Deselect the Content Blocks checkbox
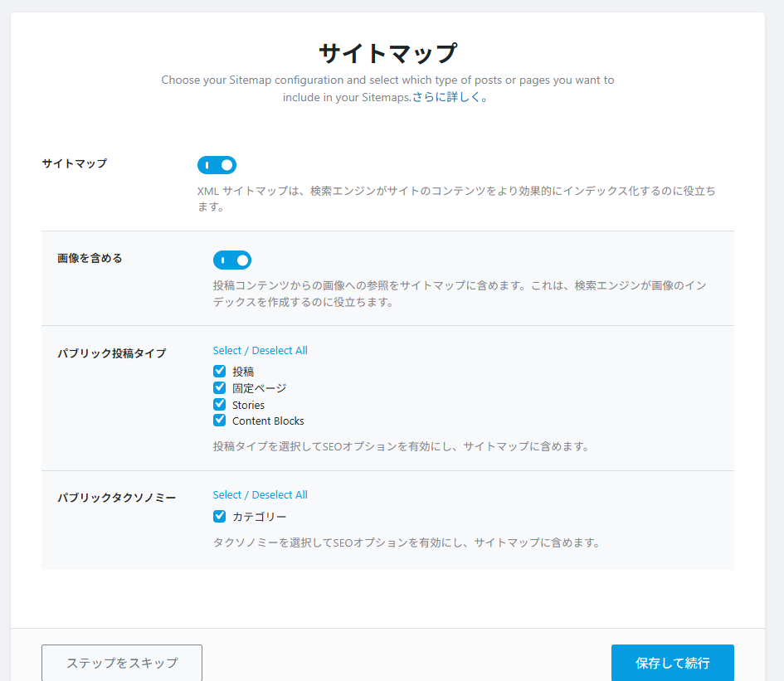 pyautogui.click(x=220, y=421)
